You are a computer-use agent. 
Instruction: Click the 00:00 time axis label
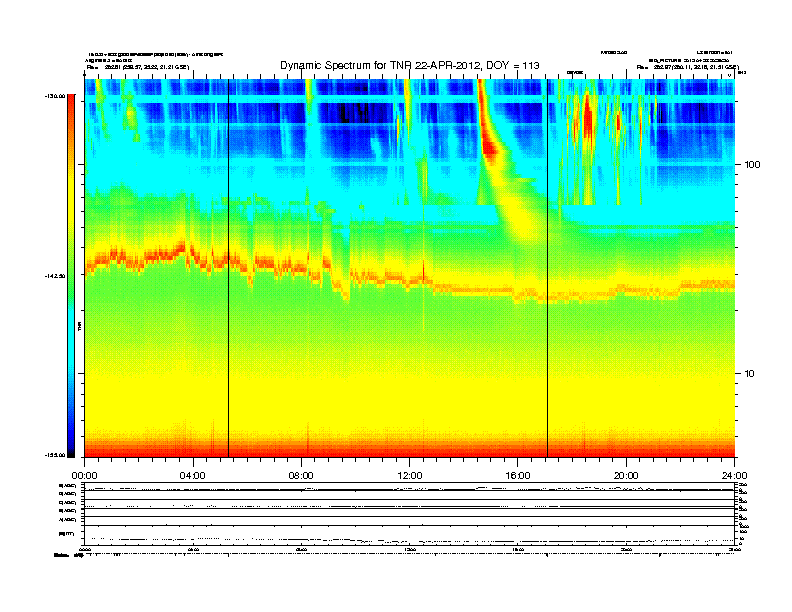[x=84, y=476]
